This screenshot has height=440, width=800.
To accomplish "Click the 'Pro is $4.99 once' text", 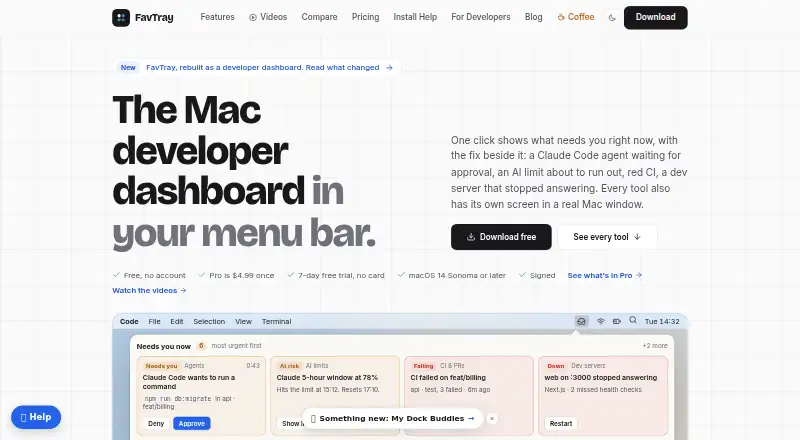I will [x=241, y=275].
